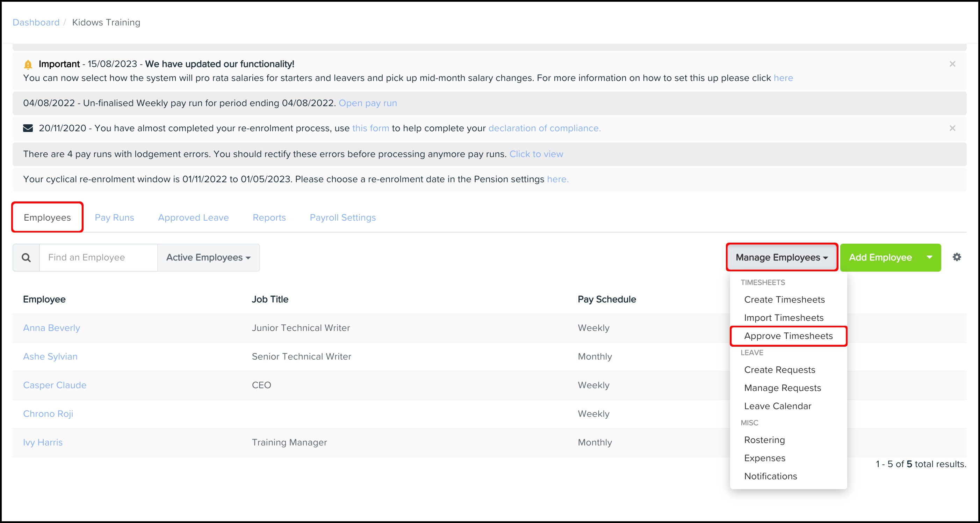Click the Click to view link
Screen dimensions: 980x523
point(536,154)
